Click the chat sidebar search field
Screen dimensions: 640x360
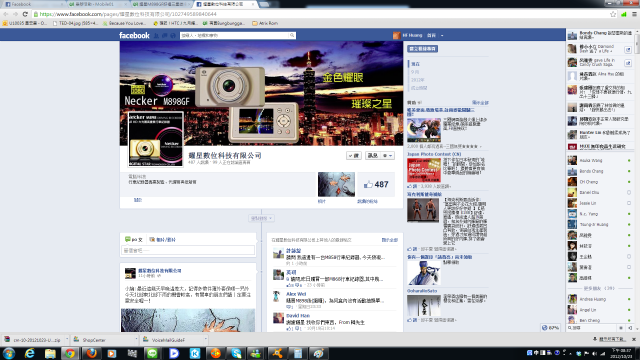592,328
